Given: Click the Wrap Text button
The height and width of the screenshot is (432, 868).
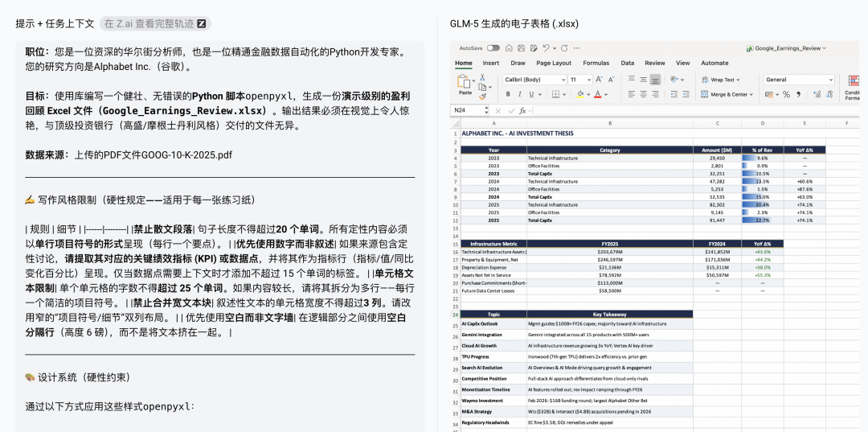Looking at the screenshot, I should [x=720, y=80].
